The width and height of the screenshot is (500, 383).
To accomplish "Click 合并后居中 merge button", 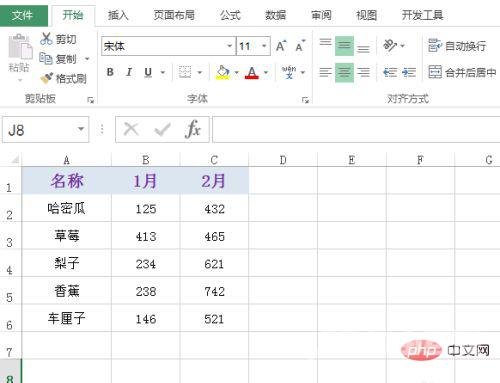I will [462, 72].
